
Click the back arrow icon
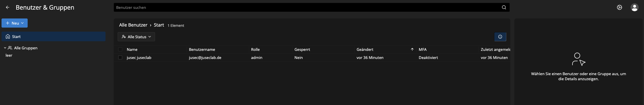pos(8,7)
